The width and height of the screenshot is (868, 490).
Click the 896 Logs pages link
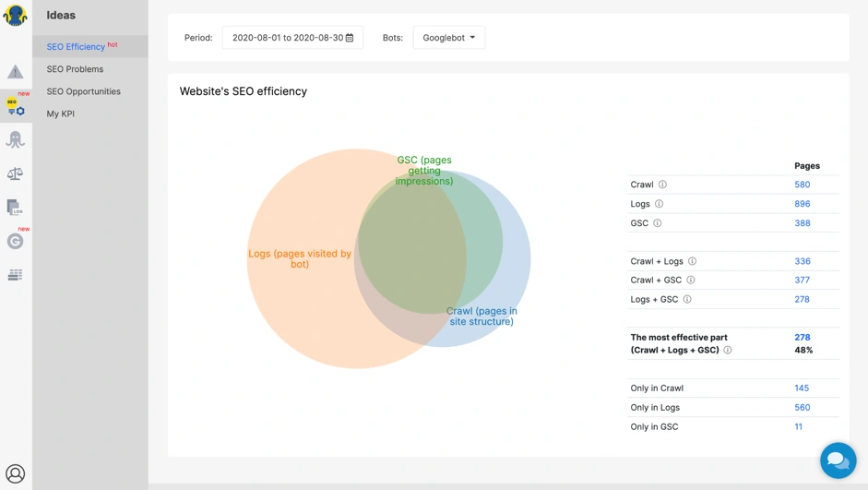[802, 204]
